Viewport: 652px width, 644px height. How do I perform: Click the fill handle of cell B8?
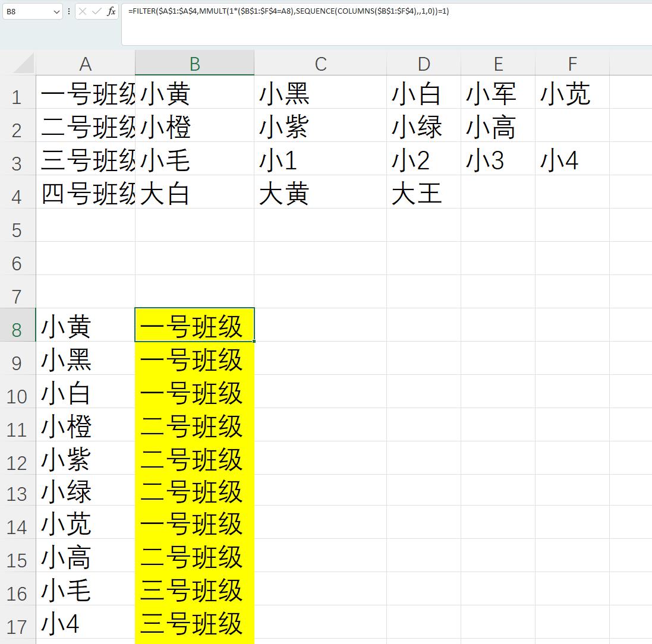[x=254, y=342]
